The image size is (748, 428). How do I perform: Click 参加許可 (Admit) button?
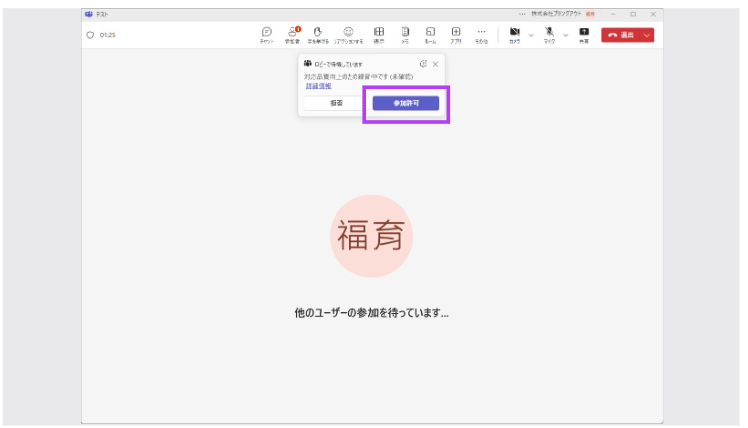[x=405, y=103]
